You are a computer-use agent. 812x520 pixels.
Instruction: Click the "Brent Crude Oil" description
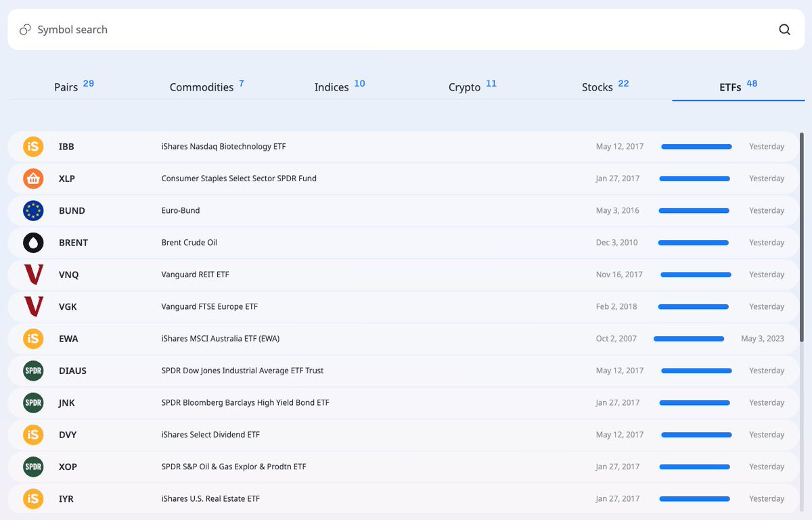[189, 243]
